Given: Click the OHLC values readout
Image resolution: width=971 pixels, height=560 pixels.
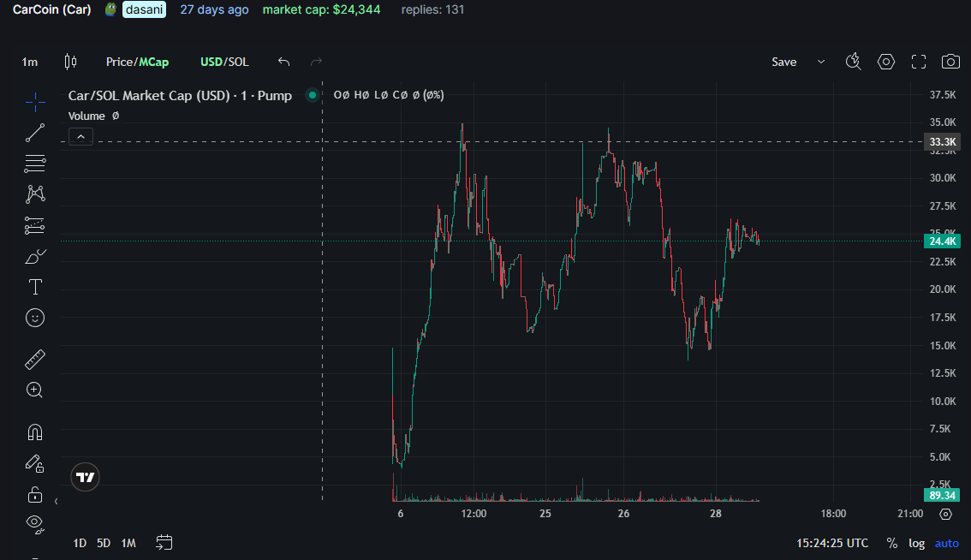Looking at the screenshot, I should pyautogui.click(x=388, y=95).
